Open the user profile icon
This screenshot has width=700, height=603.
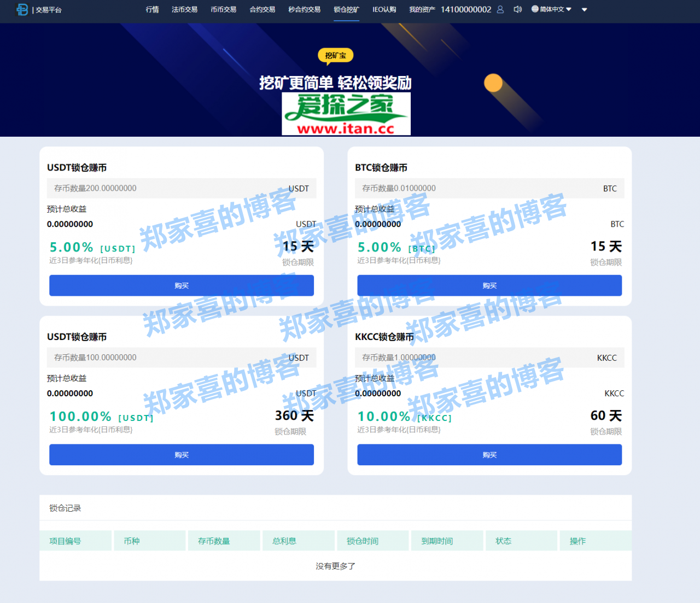pos(500,9)
